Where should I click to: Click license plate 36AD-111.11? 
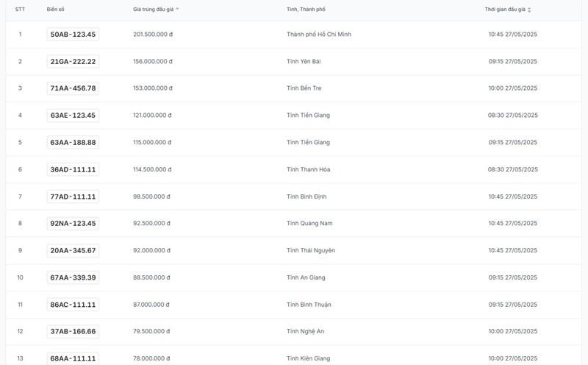tap(73, 169)
